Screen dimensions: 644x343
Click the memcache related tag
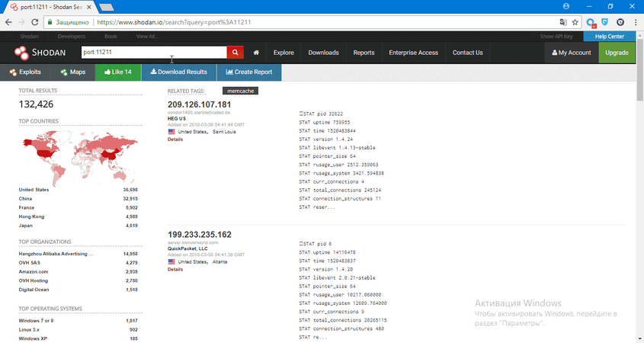[x=245, y=91]
